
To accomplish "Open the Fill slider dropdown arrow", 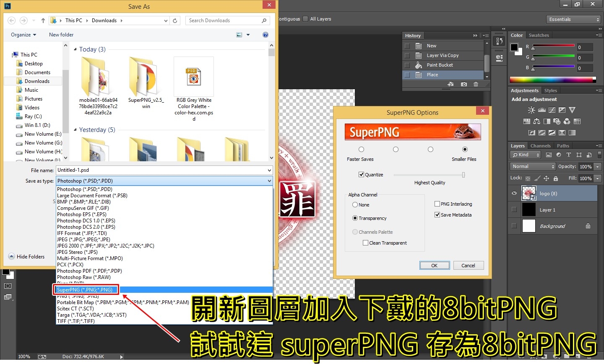I will point(598,178).
